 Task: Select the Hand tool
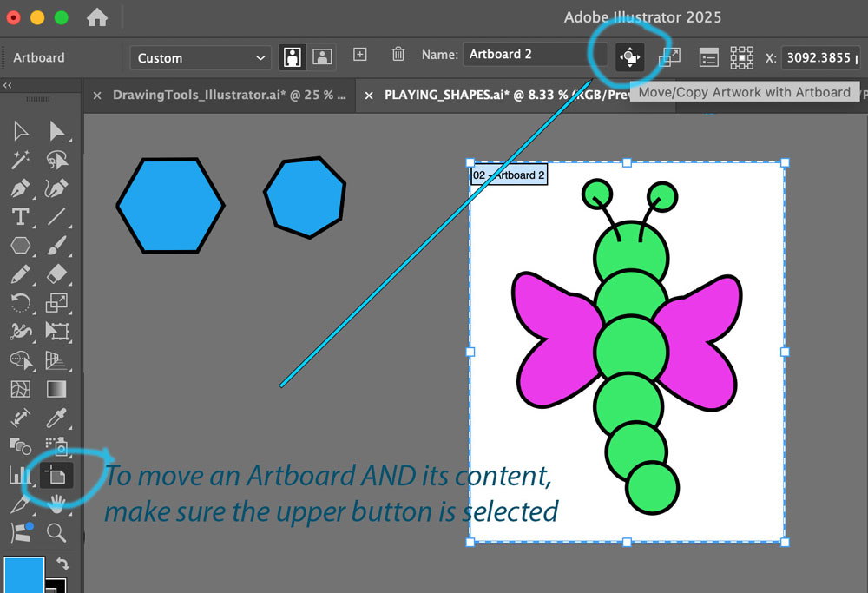click(x=56, y=503)
